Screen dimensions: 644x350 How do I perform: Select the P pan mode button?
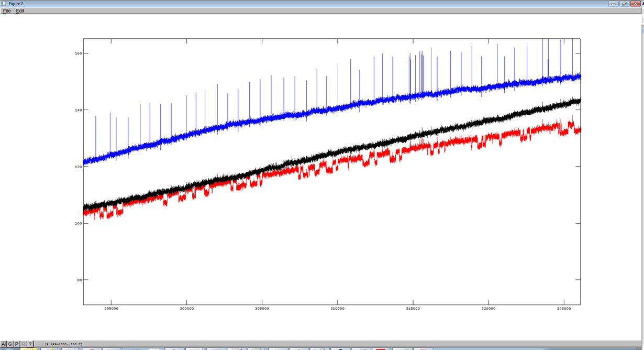pos(17,344)
